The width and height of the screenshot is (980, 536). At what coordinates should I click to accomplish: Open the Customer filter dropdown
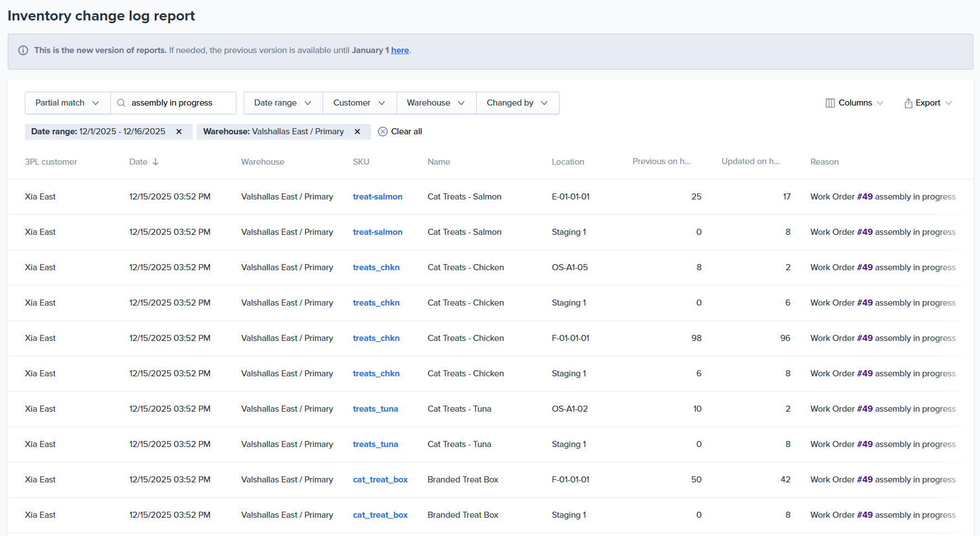pos(359,103)
